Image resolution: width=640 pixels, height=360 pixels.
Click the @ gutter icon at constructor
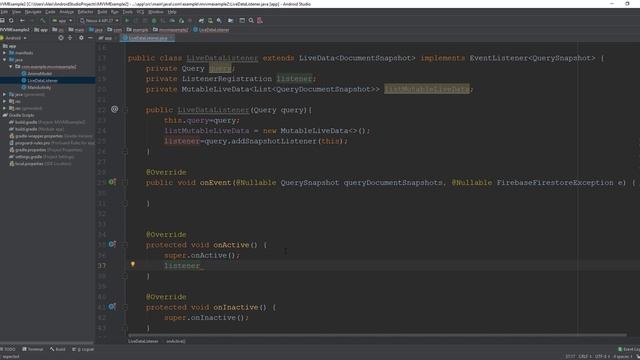pos(114,109)
